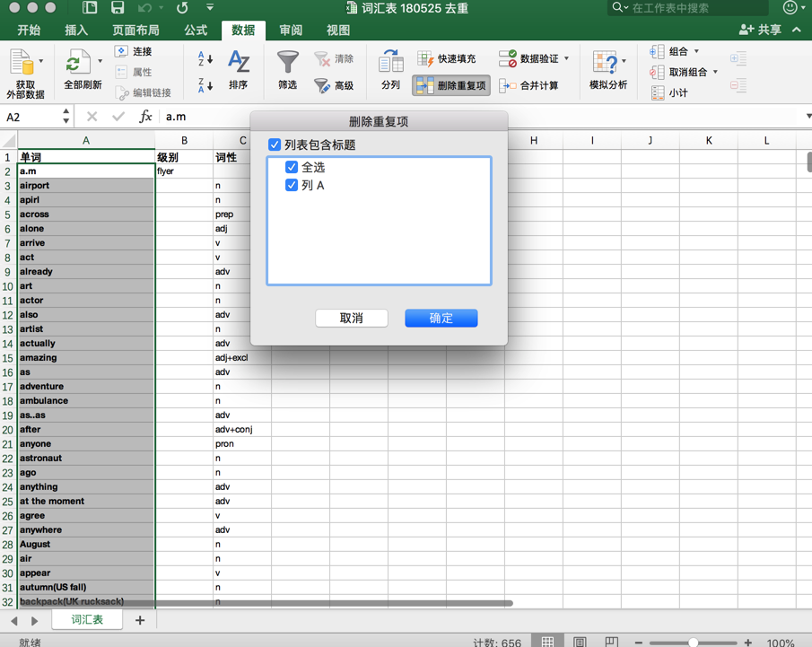The width and height of the screenshot is (812, 647).
Task: Expand the Data Validation dropdown arrow
Action: tap(566, 58)
